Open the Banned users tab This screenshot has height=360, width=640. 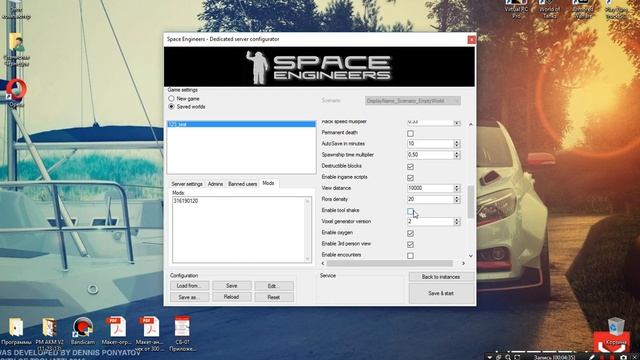242,184
